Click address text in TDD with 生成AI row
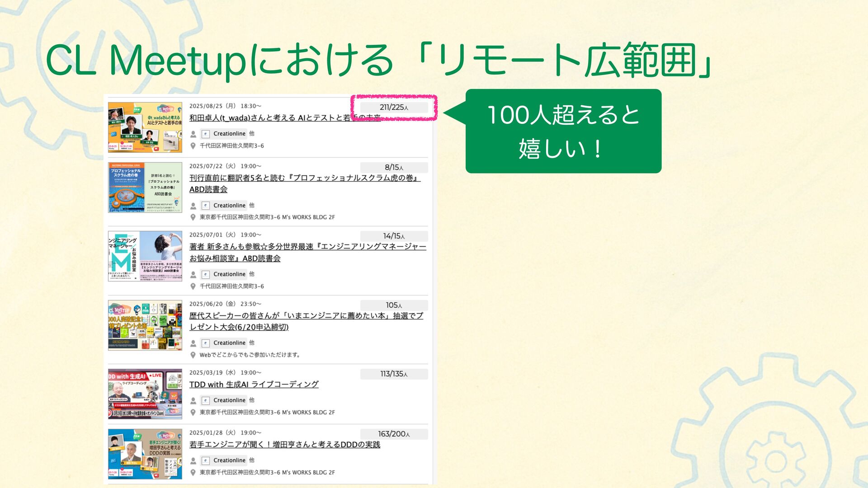 [267, 413]
